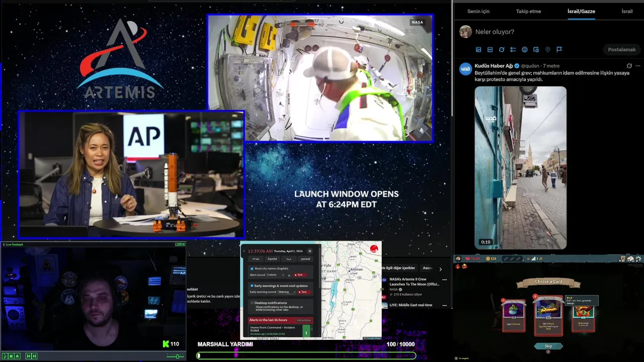Open the Early warning sound dropdown
Viewport: 644px width, 362px height.
pyautogui.click(x=287, y=292)
